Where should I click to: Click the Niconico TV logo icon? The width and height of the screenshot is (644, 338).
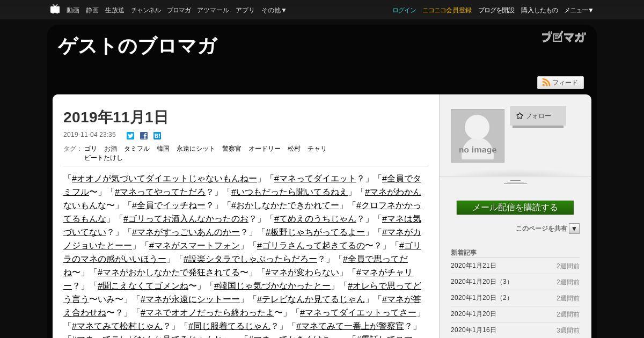(x=55, y=9)
